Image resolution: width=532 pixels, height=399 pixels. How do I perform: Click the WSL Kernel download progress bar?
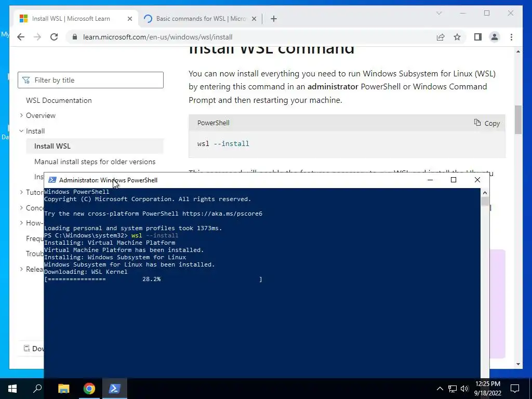pos(153,279)
